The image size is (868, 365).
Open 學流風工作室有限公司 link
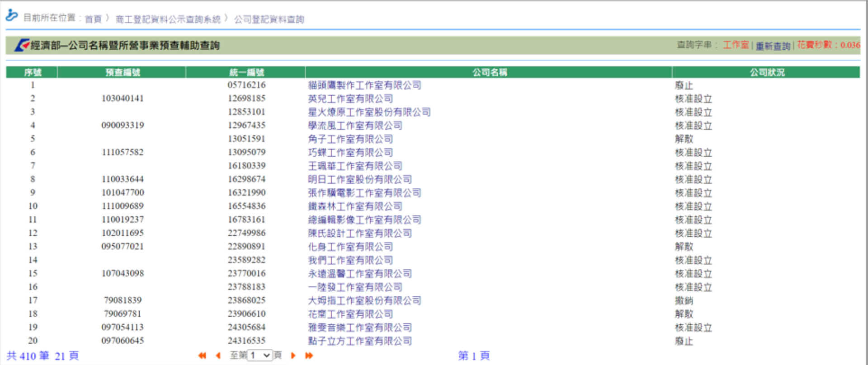coord(355,125)
